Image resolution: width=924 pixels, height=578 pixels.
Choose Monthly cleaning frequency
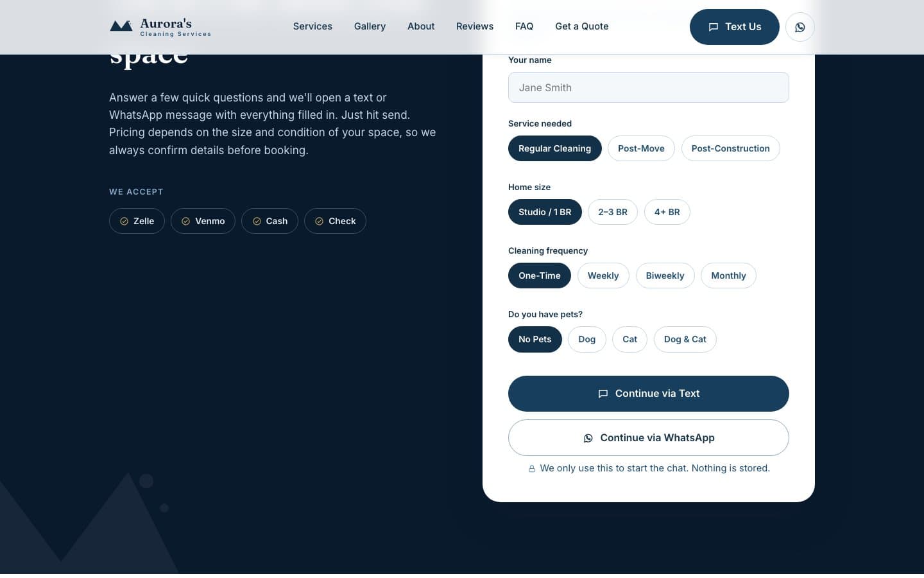[728, 276]
